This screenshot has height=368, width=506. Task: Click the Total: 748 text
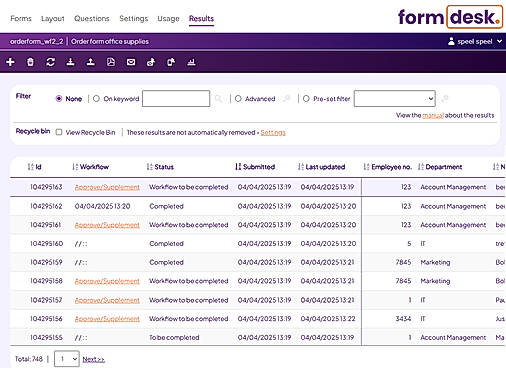coord(29,359)
